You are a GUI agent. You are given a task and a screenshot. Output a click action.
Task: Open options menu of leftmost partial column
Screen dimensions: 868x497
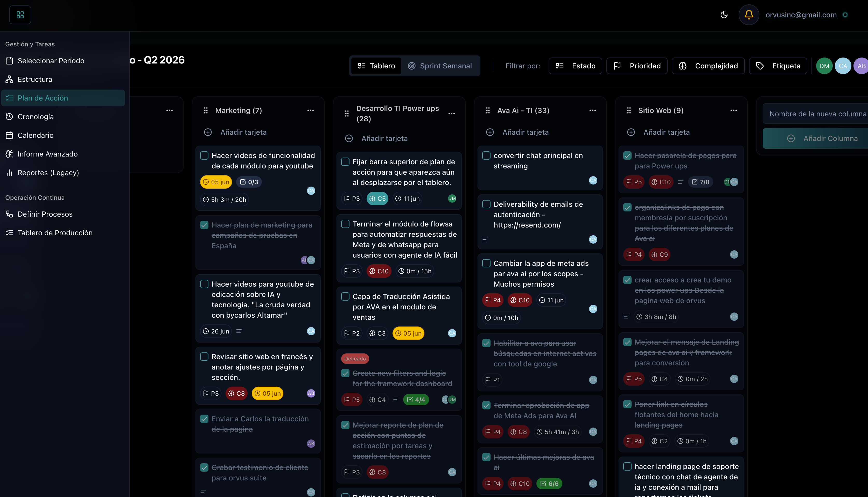click(x=169, y=110)
